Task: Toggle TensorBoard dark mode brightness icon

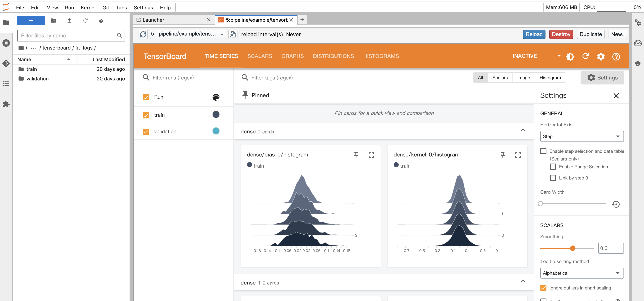Action: (x=570, y=56)
